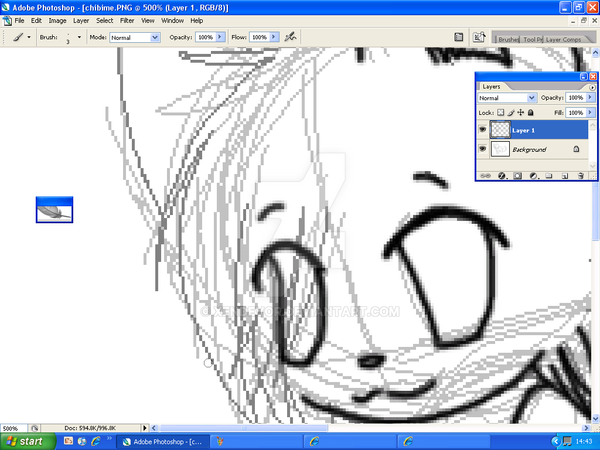600x450 pixels.
Task: Open the Edit menu
Action: [x=36, y=21]
